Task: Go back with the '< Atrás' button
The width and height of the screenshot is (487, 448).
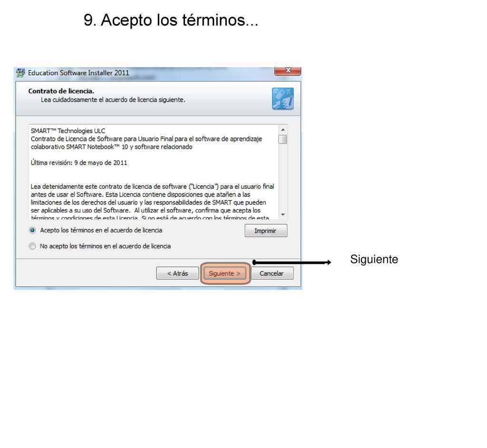Action: point(177,273)
